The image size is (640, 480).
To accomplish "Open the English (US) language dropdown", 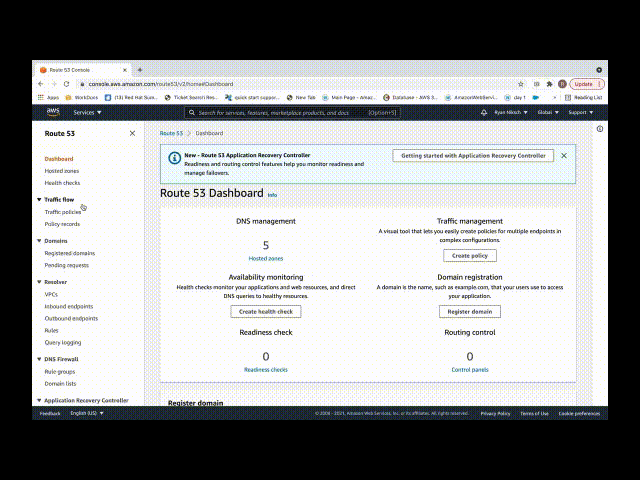I will point(87,413).
